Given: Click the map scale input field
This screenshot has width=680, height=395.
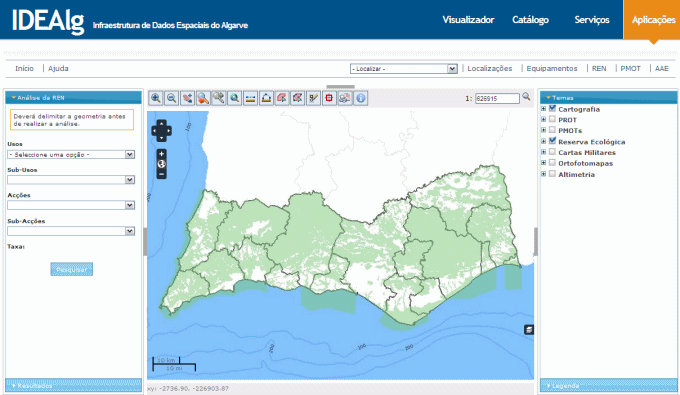Looking at the screenshot, I should 497,98.
